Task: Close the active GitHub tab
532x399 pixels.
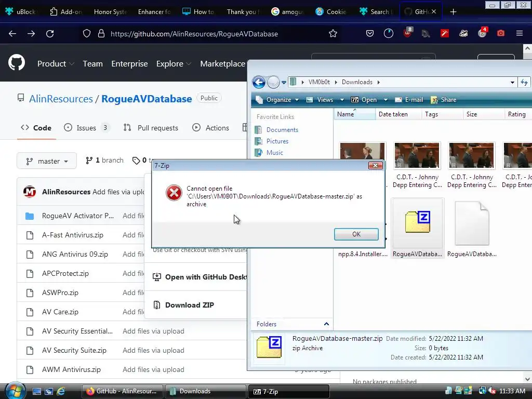Action: (x=434, y=11)
